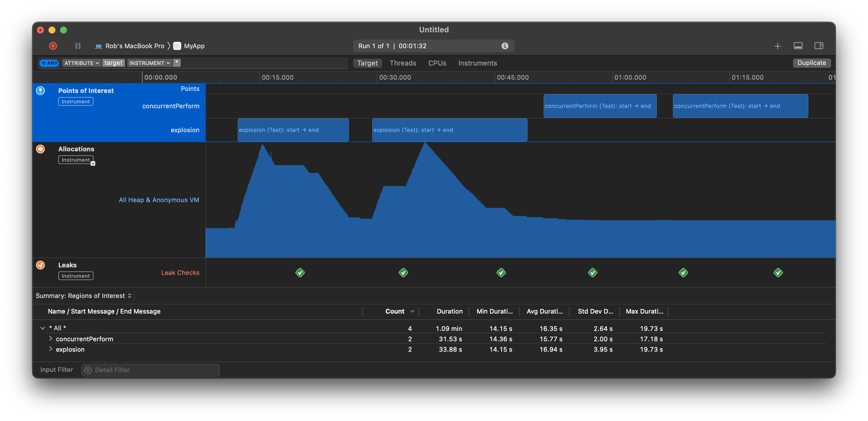Sort by Max Duration column header
868x421 pixels.
(x=644, y=312)
